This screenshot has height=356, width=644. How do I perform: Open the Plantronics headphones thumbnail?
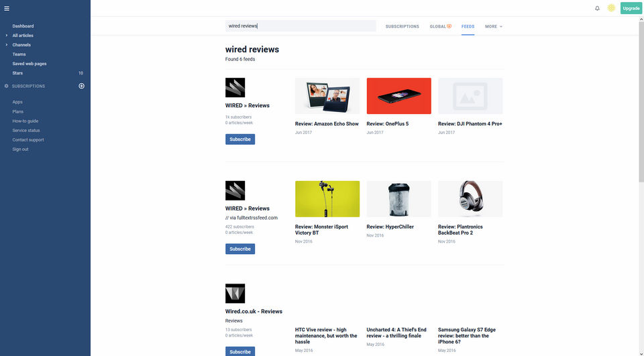[x=470, y=198]
